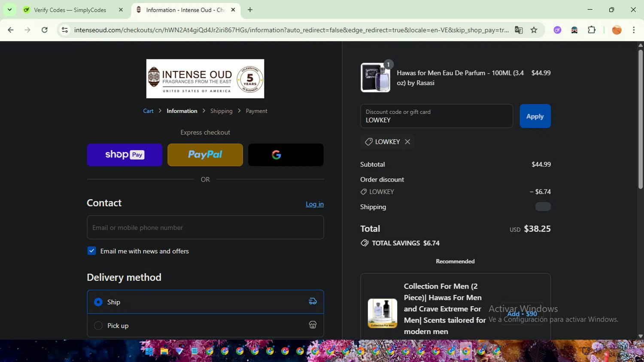Reload the checkout page
The width and height of the screenshot is (644, 362).
coord(45,30)
